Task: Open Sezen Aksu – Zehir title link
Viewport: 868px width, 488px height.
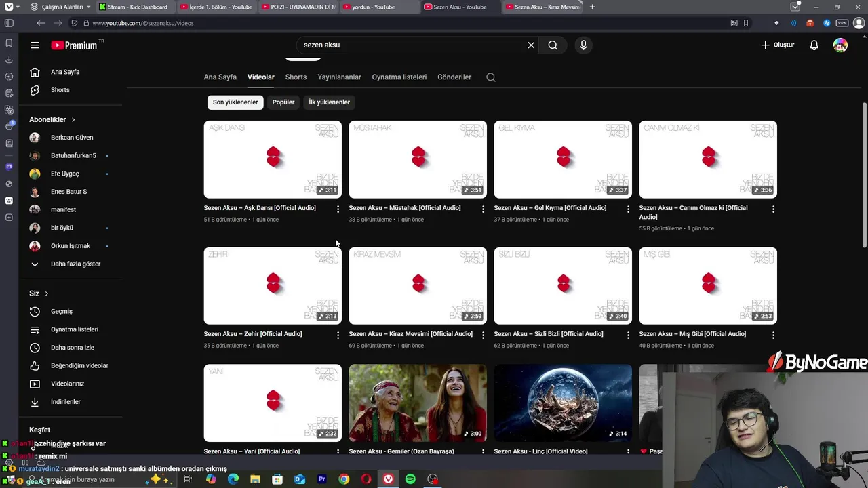Action: tap(253, 334)
